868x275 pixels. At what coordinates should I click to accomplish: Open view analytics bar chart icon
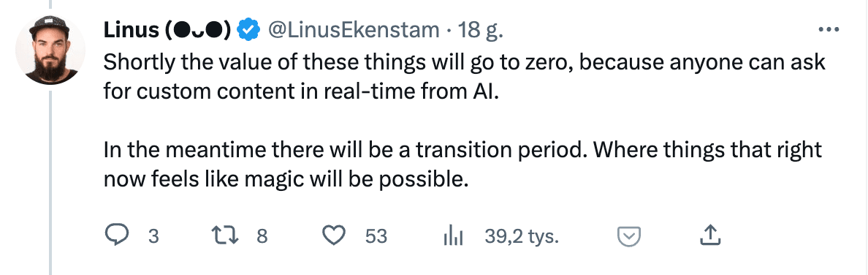(453, 237)
